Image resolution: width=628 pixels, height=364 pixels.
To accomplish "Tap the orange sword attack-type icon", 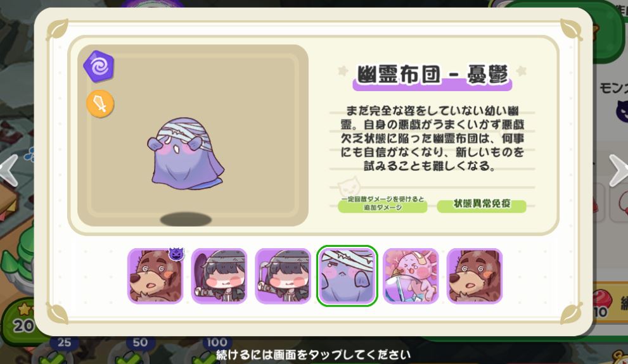I will 100,104.
